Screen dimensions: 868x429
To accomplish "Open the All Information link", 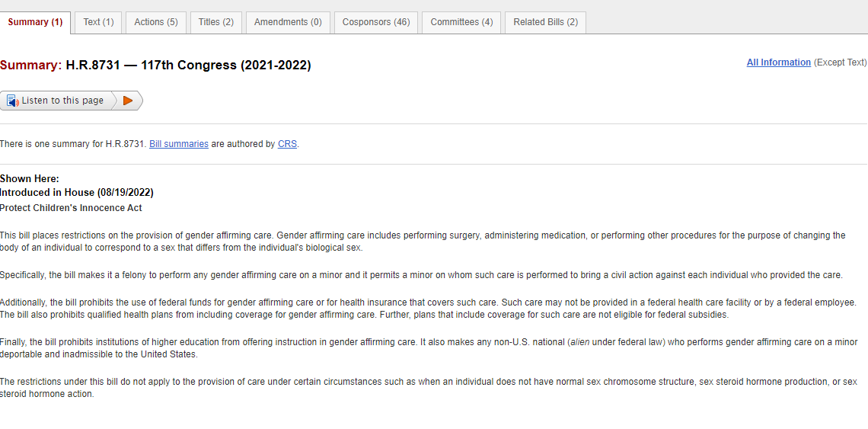I will [x=778, y=62].
